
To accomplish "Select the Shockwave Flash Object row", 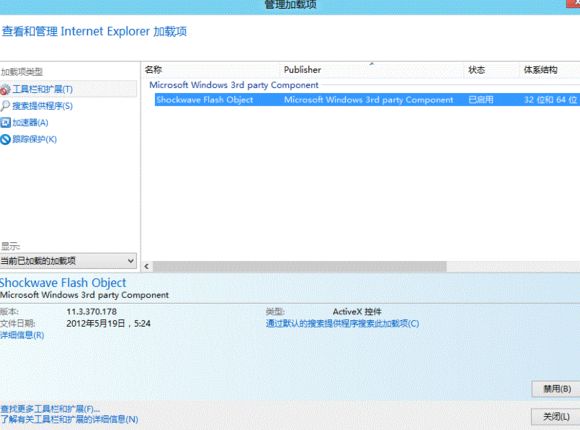I will [367, 100].
